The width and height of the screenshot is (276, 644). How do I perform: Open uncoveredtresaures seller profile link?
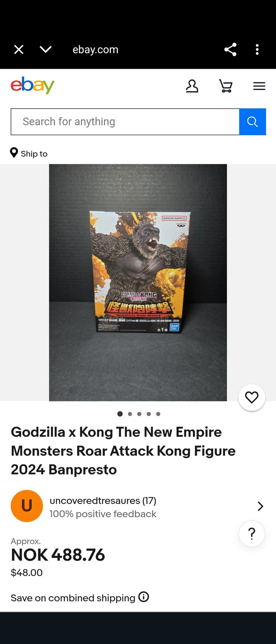(x=103, y=501)
